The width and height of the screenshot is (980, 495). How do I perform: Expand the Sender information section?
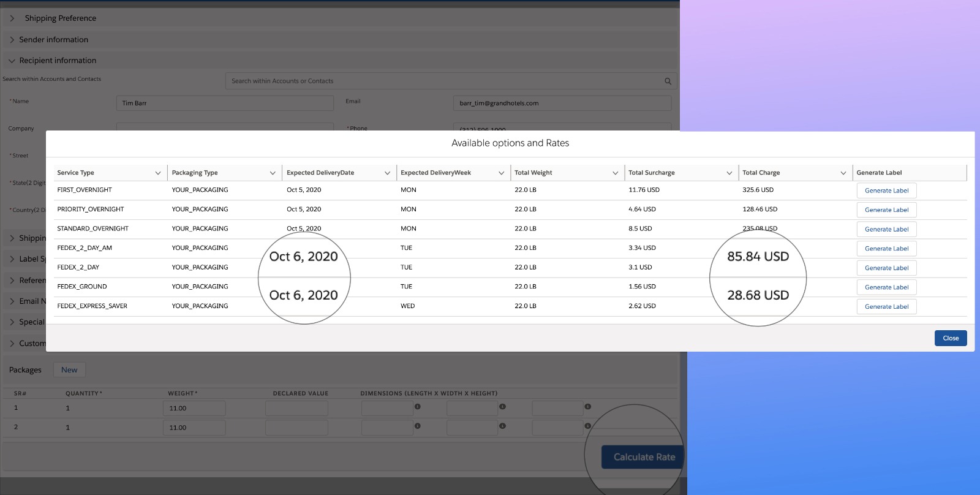pos(12,40)
